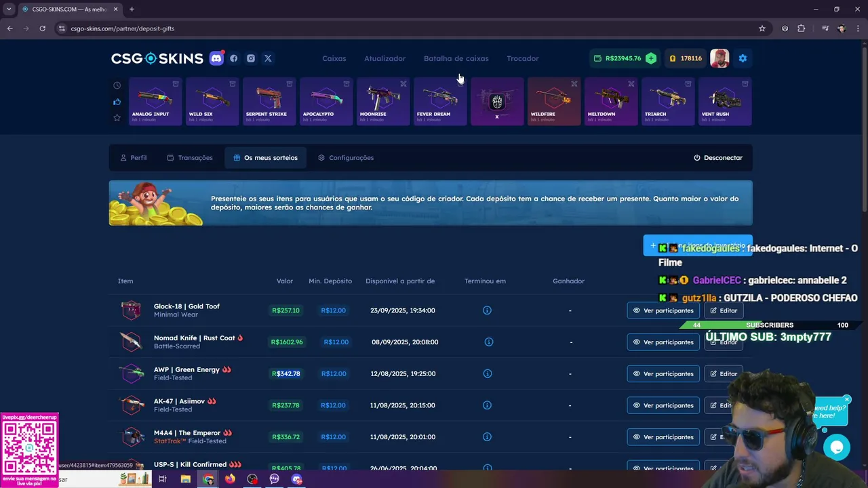
Task: Click info icon in M4A4 The Emperor row
Action: [x=487, y=437]
